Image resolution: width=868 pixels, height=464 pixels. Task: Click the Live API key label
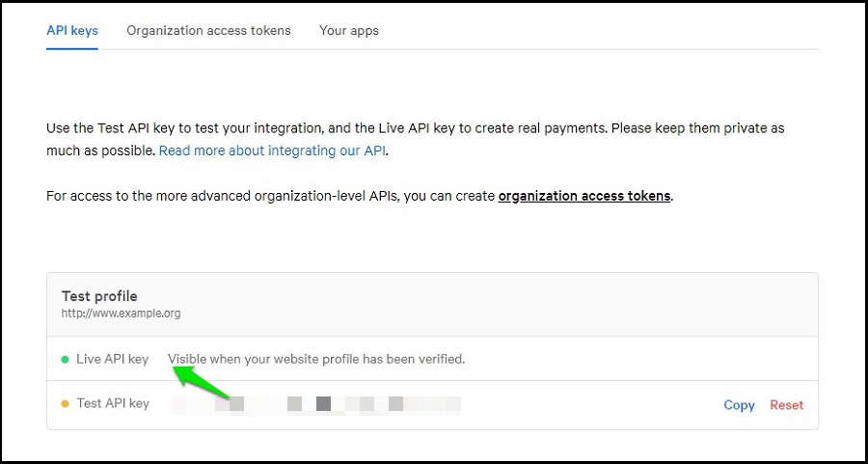coord(112,360)
